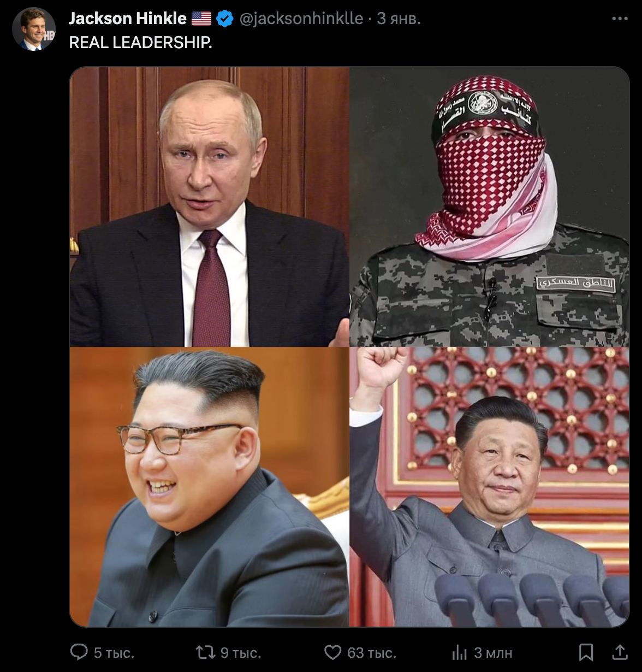Repost using the retweet arrows icon

point(205,652)
